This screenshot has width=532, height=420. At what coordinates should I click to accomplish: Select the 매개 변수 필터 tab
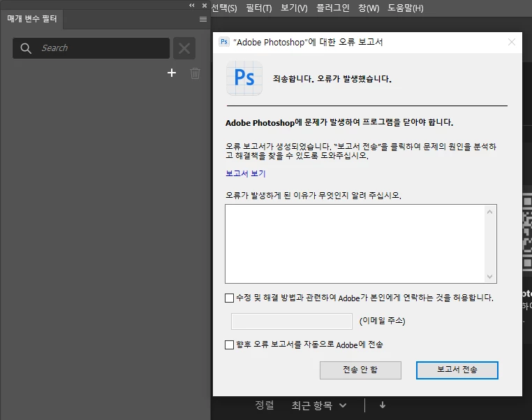32,19
